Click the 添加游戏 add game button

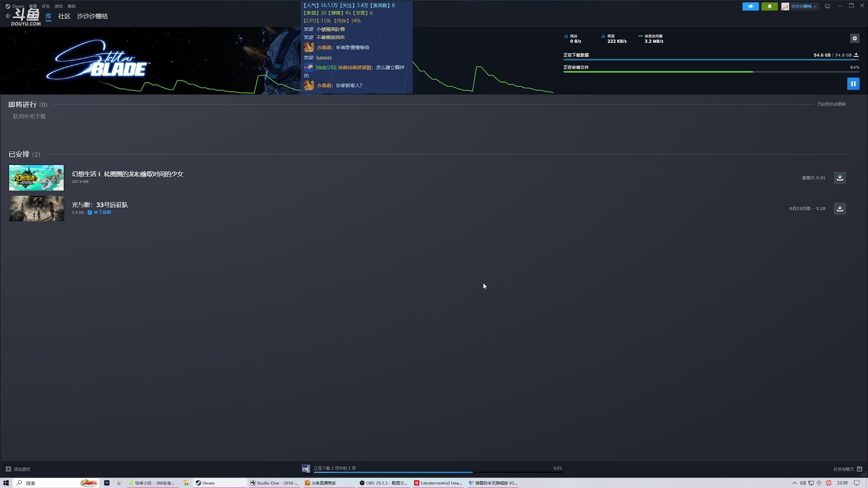point(18,469)
